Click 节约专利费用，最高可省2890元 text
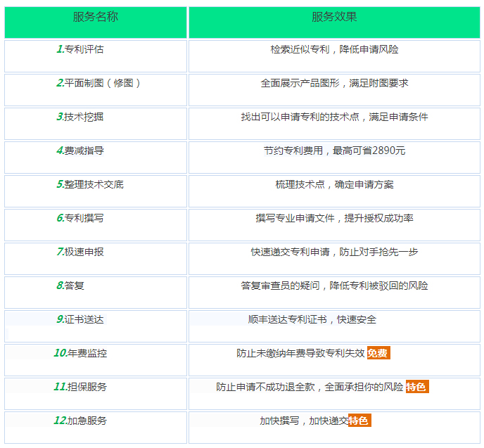 (x=334, y=151)
